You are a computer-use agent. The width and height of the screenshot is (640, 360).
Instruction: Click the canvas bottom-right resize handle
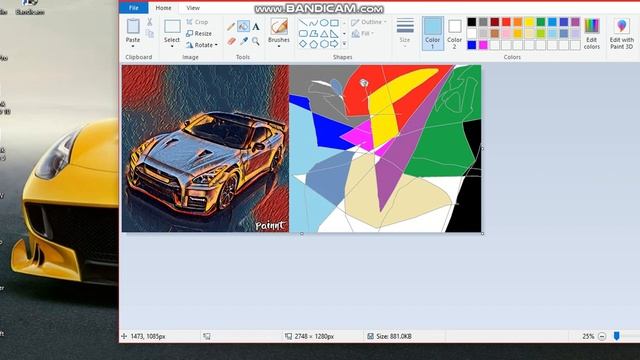click(x=482, y=233)
